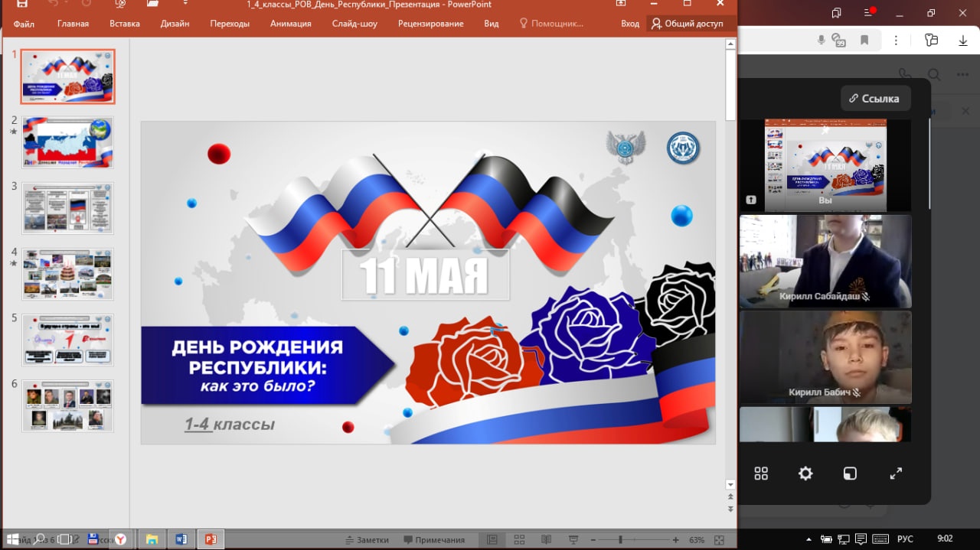Open the three-dots menu in the browser window
Screen dimensions: 980x550
point(963,74)
